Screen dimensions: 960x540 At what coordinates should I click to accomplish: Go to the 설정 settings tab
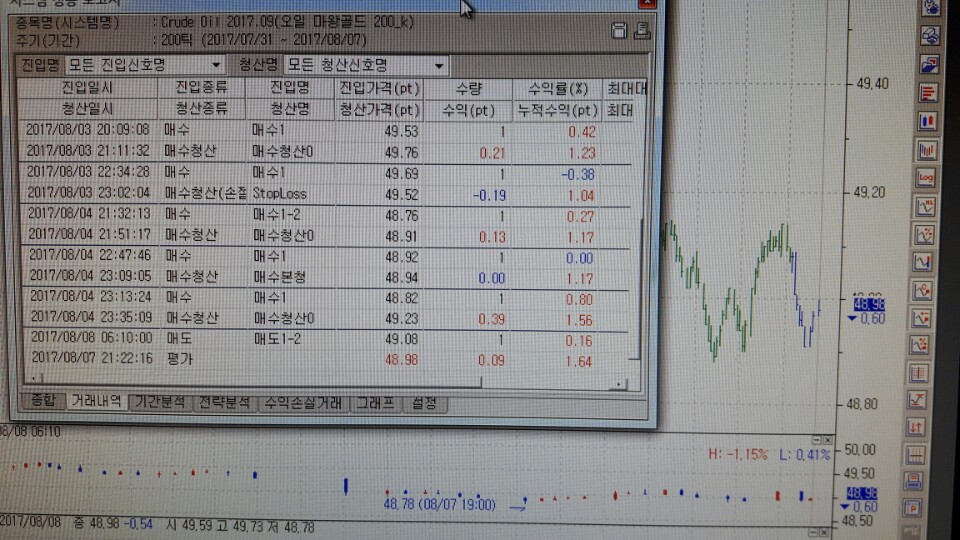tap(424, 403)
